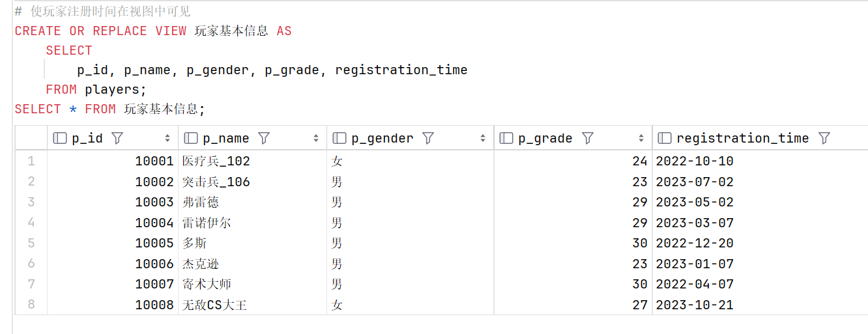Toggle sort arrows on p_gender column
868x334 pixels.
[483, 138]
